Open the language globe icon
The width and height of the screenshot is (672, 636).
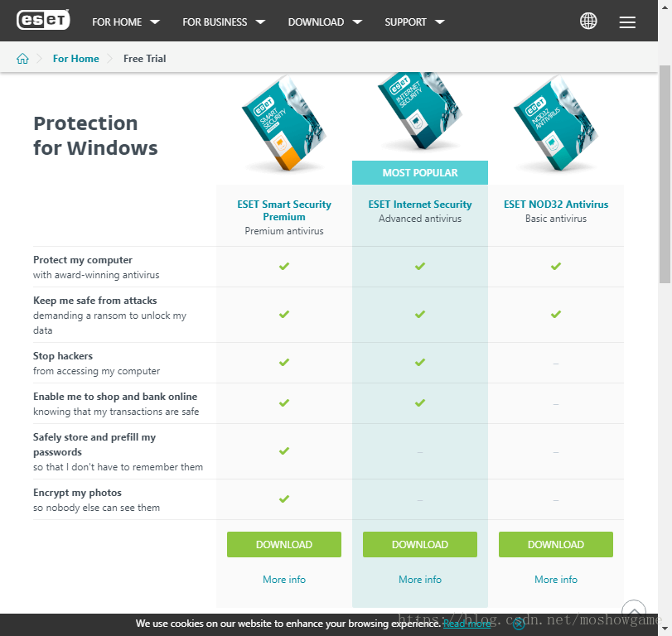[x=588, y=21]
